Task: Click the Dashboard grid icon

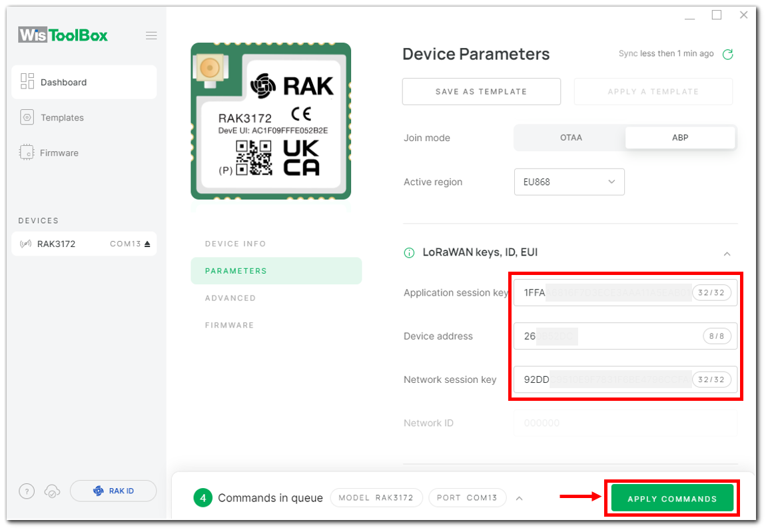Action: pos(27,81)
